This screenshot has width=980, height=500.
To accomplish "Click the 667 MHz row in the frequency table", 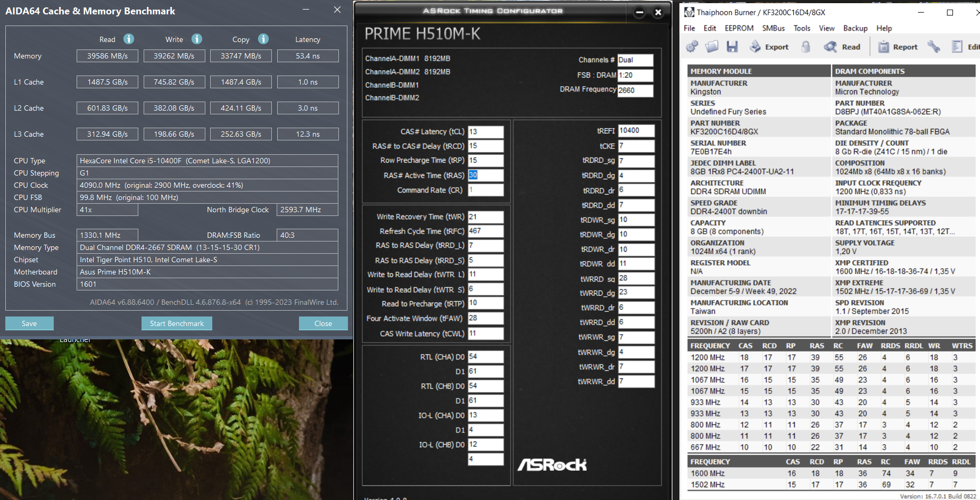I will coord(832,447).
